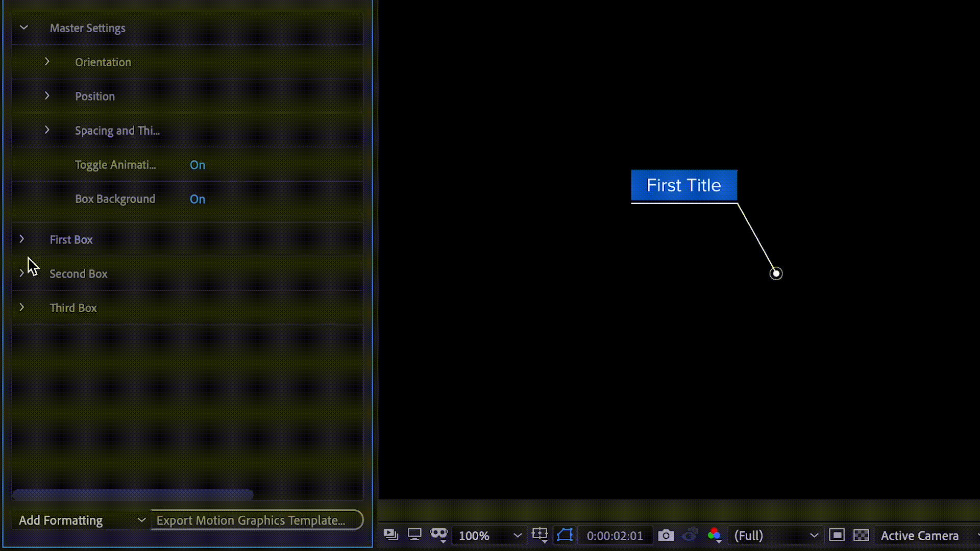Click the horizontal scrollbar in panel

[x=133, y=494]
